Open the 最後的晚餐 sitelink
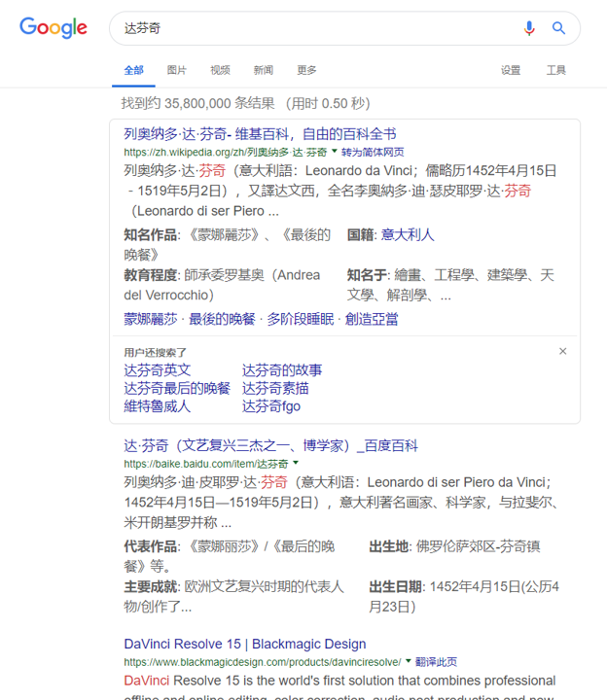Viewport: 607px width, 700px height. point(222,319)
